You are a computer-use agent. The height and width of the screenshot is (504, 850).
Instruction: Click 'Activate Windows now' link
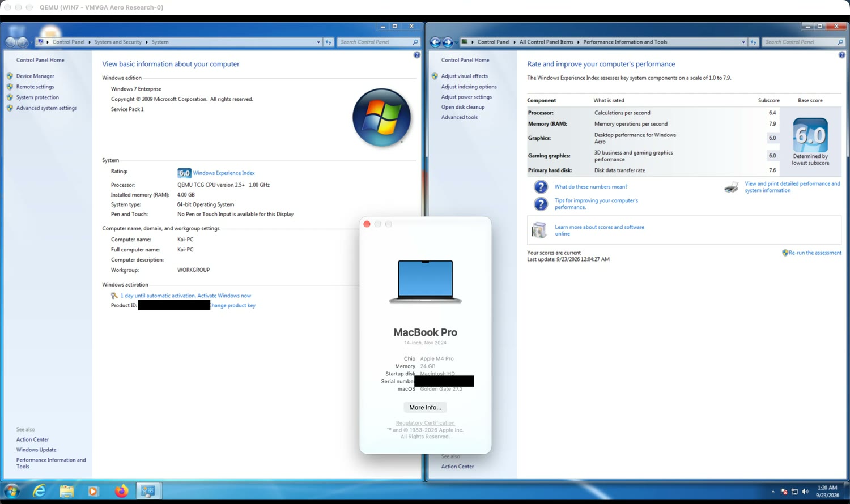(x=224, y=296)
